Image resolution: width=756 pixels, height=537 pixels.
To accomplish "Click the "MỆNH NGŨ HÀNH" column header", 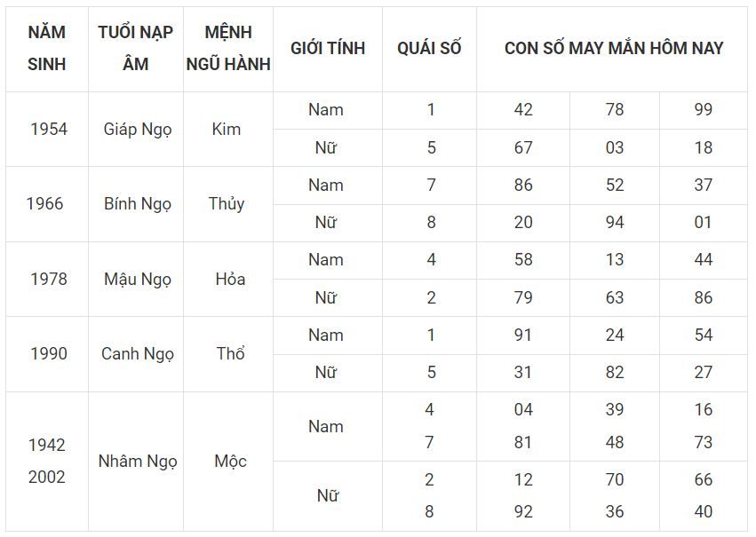I will click(228, 48).
